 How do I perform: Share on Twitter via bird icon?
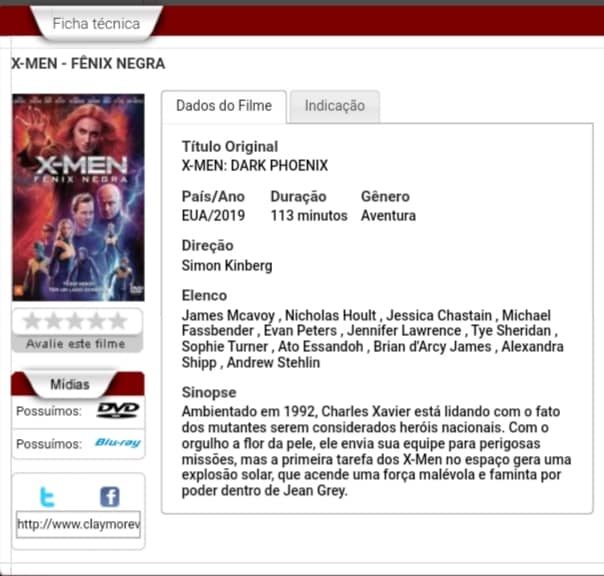coord(47,497)
